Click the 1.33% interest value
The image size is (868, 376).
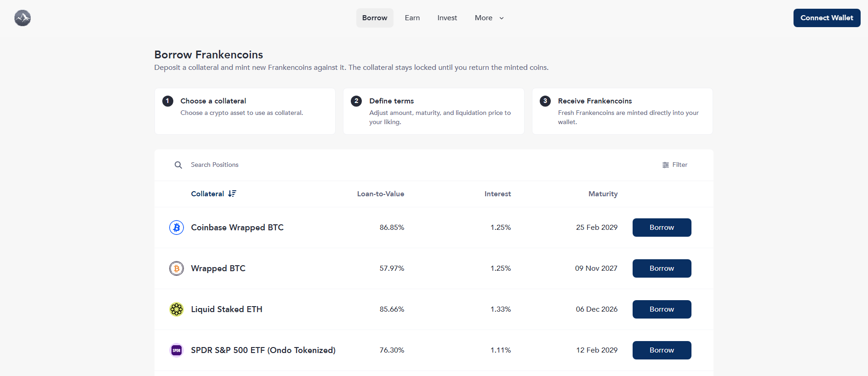[x=501, y=309]
